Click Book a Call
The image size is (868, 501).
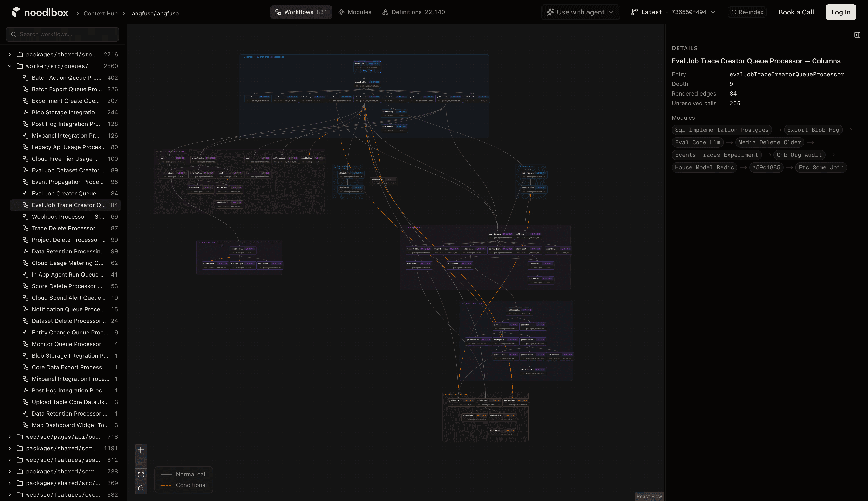[x=796, y=12]
